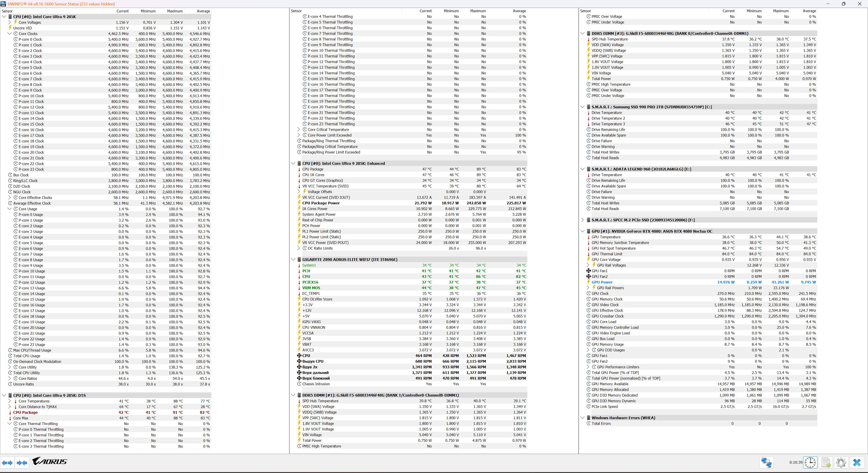Click the third pane's Sensor column header
Viewport: 868px width, 473px height.
coord(586,11)
